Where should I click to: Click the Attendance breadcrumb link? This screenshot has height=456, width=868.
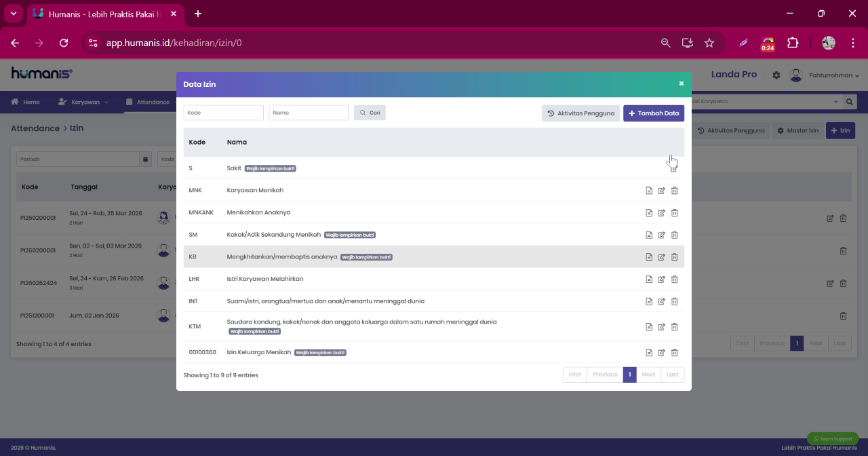pos(35,128)
